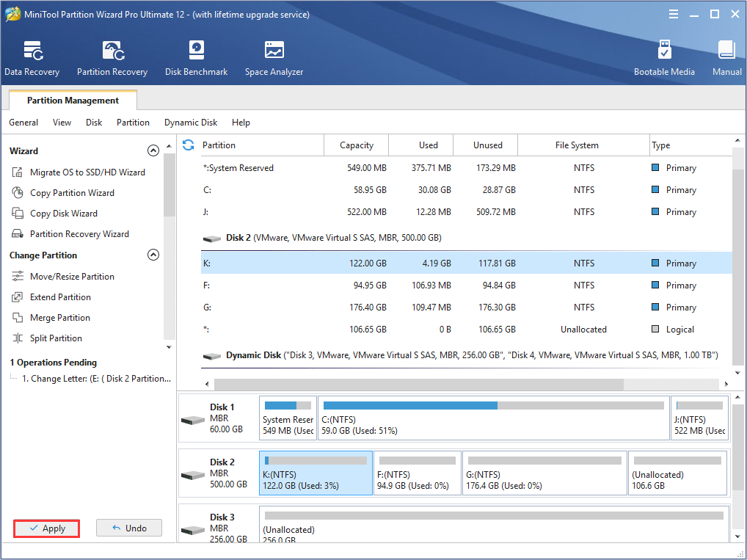Screen dimensions: 747x560
Task: Click the Apply button
Action: point(46,528)
